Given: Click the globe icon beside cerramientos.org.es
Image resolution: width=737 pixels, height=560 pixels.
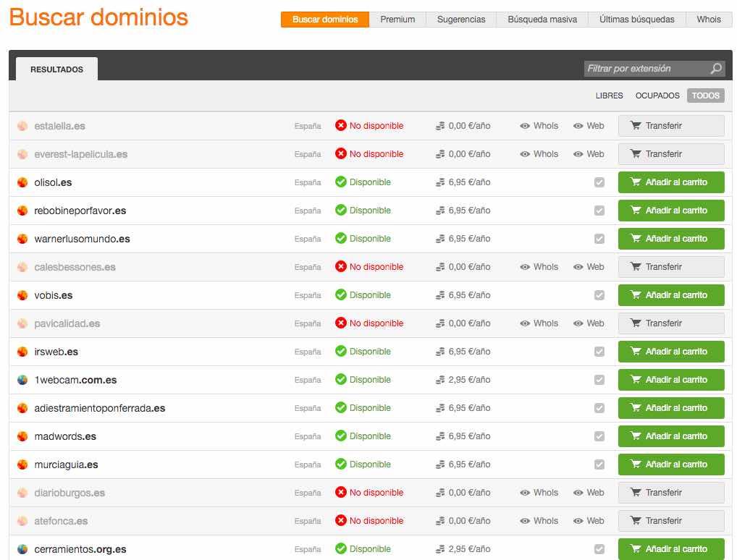Looking at the screenshot, I should tap(22, 549).
